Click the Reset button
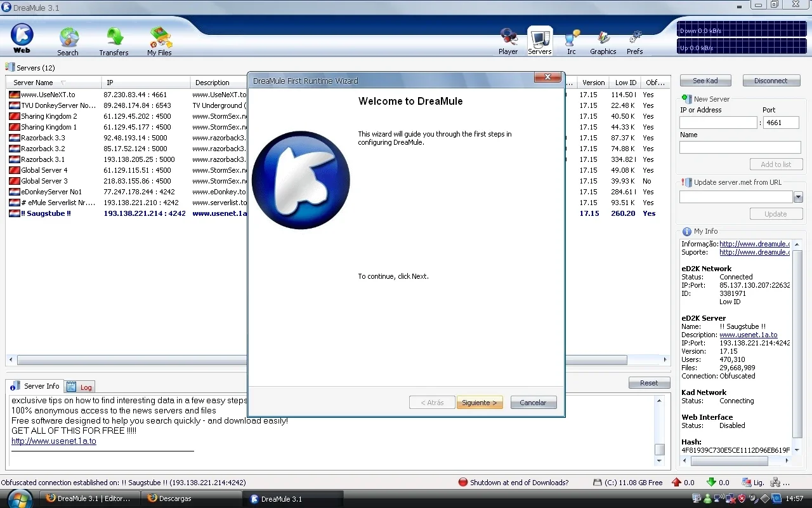Screen dimensions: 812x508 pyautogui.click(x=649, y=383)
